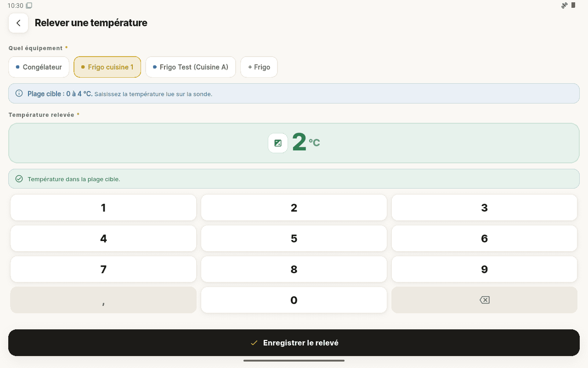Choose Frigo Test (Cuisine A) chip
The height and width of the screenshot is (368, 588).
pos(191,67)
